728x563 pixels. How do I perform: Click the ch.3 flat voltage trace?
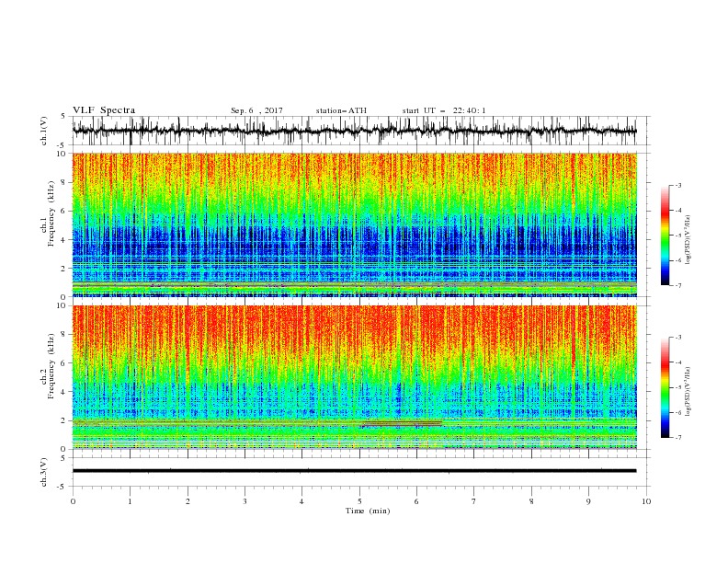[x=354, y=471]
